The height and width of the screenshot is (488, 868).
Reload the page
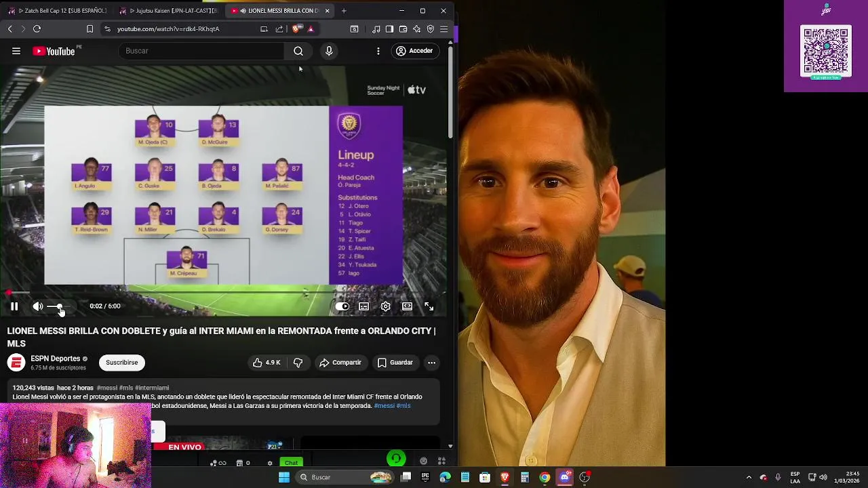37,29
